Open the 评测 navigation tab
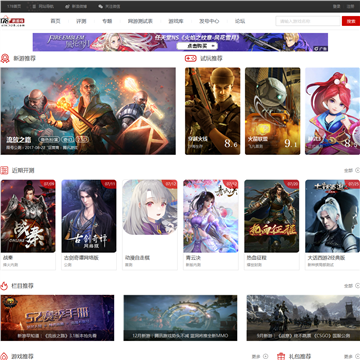Viewport: 360px width, 360px height. tap(81, 21)
